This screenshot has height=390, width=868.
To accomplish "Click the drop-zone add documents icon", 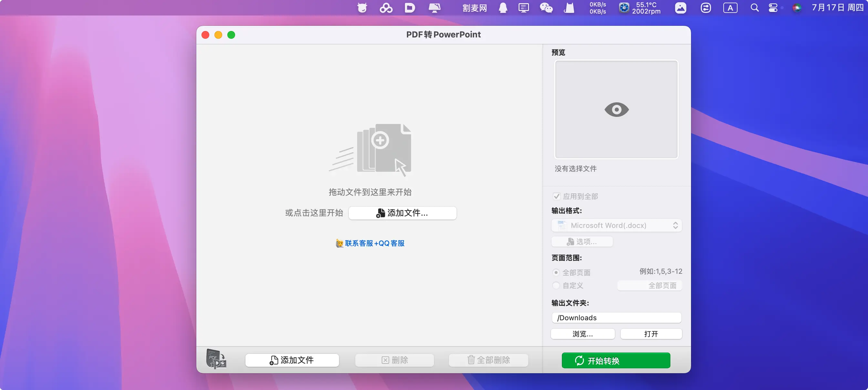I will tap(370, 150).
